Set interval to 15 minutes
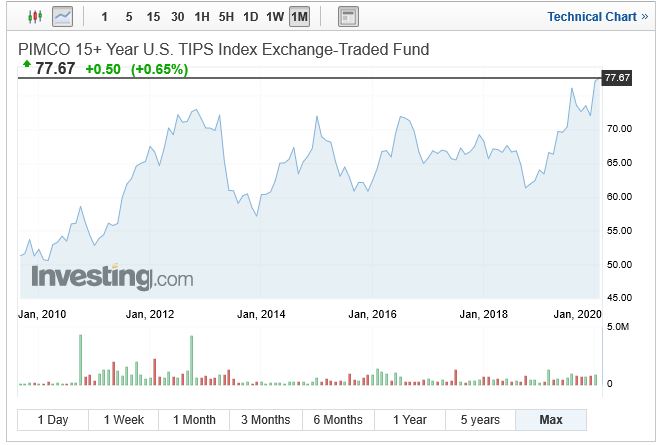This screenshot has height=445, width=660. [x=153, y=17]
